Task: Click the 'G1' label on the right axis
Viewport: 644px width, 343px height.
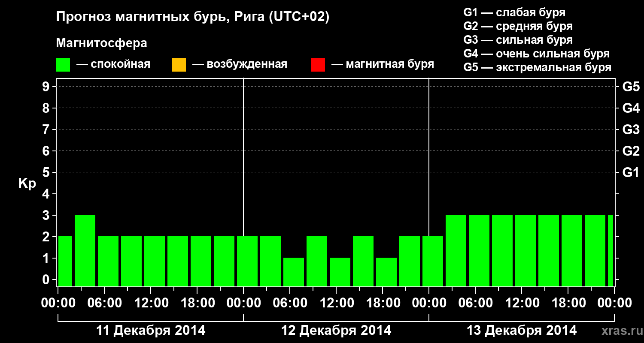Action: (631, 172)
